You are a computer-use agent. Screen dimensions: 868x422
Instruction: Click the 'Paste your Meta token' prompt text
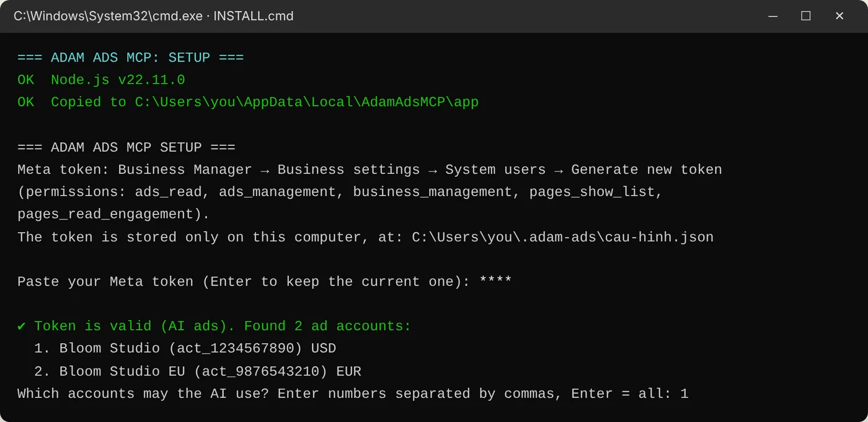click(244, 282)
